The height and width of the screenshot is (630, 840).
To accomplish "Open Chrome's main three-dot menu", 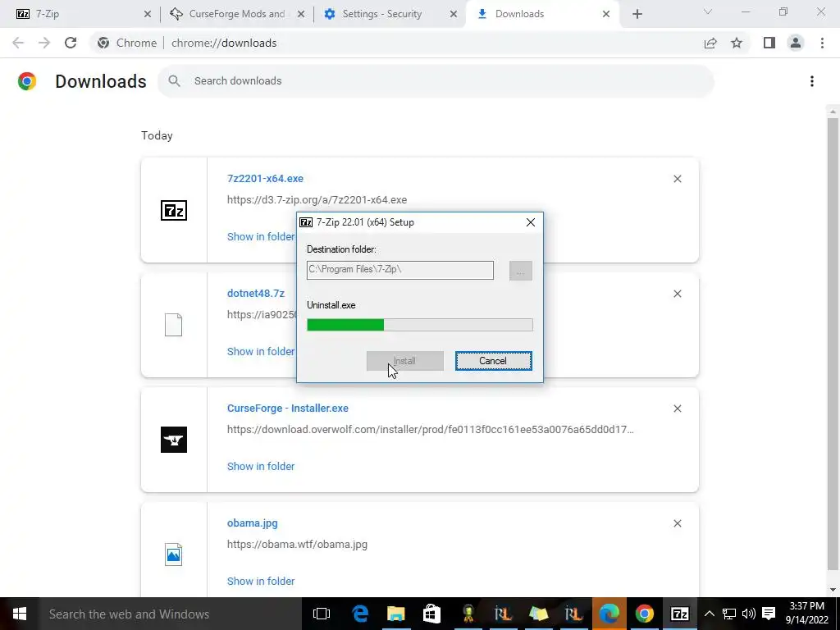I will point(822,43).
